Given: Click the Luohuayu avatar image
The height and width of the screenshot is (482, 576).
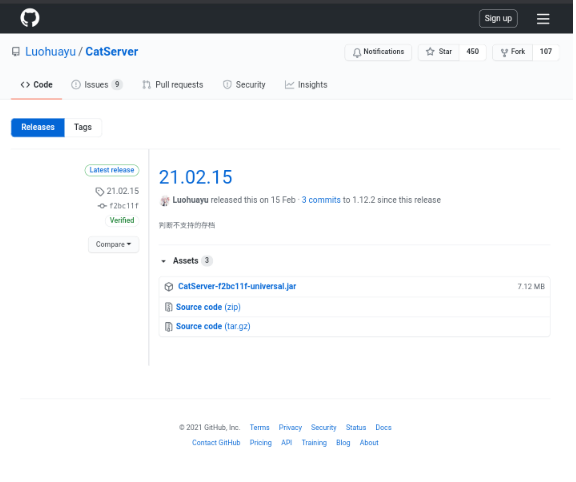Looking at the screenshot, I should click(165, 201).
